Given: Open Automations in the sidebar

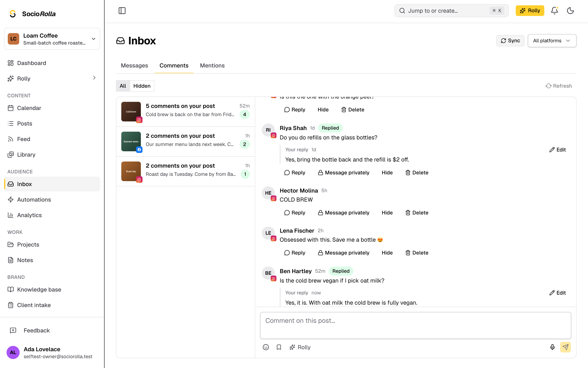Looking at the screenshot, I should point(52,200).
